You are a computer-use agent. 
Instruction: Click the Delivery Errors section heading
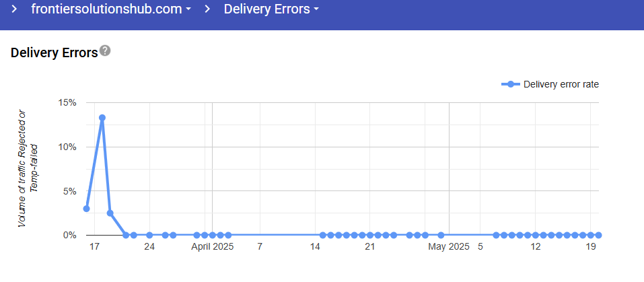(55, 52)
